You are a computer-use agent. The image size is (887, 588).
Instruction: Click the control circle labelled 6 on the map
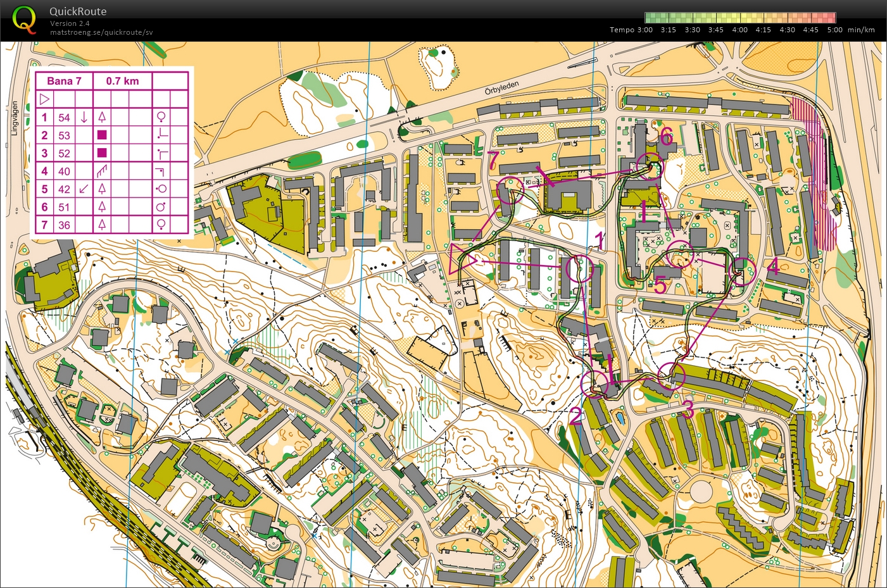(x=650, y=166)
